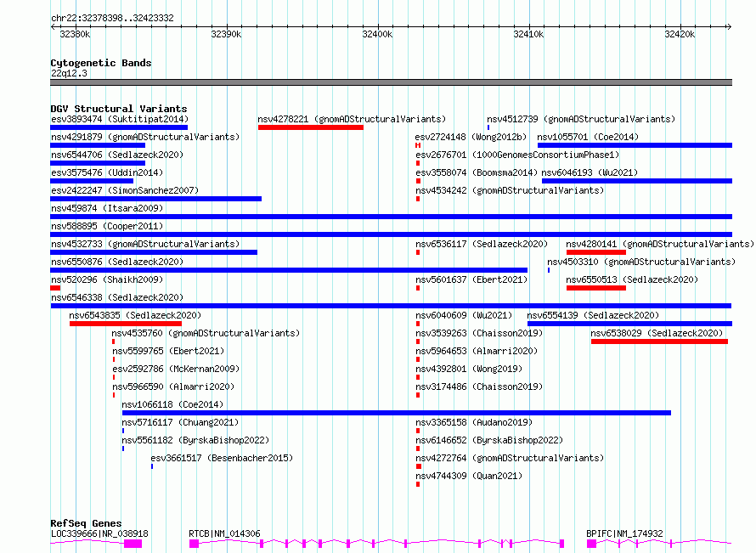The height and width of the screenshot is (553, 756).
Task: Select nsv6538029 (Sedlazeck2020) label
Action: point(657,333)
